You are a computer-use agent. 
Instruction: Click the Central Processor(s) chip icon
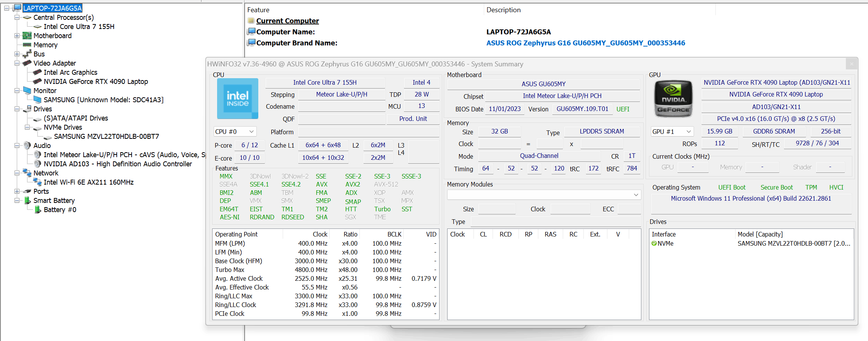tap(27, 17)
